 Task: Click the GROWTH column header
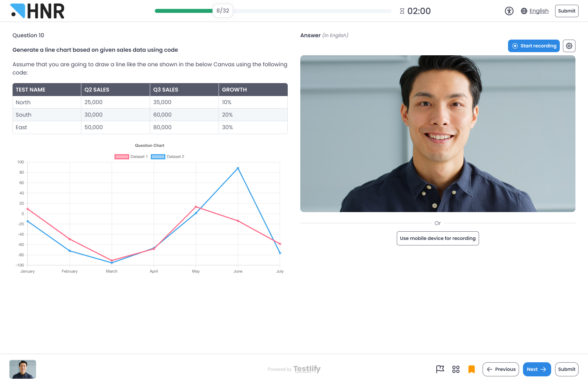[253, 90]
